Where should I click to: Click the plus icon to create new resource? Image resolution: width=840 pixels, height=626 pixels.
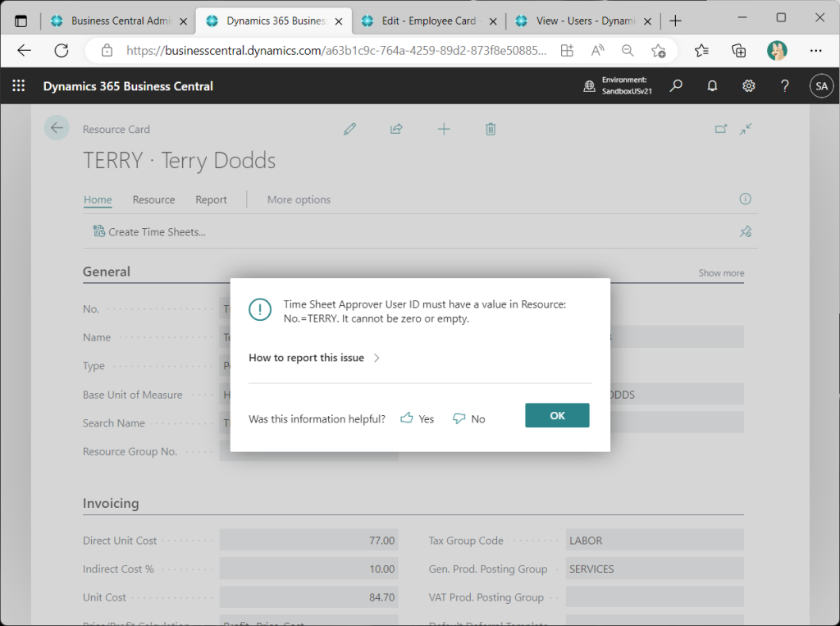tap(444, 129)
